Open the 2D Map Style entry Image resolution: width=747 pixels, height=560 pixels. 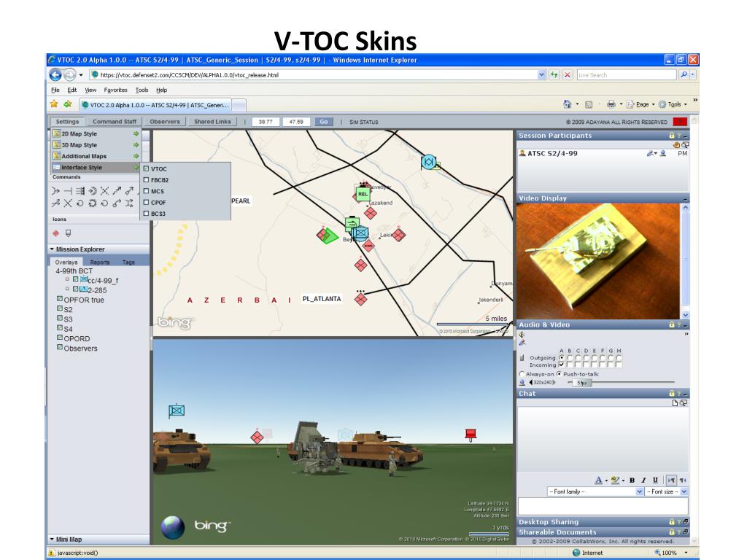(x=95, y=134)
